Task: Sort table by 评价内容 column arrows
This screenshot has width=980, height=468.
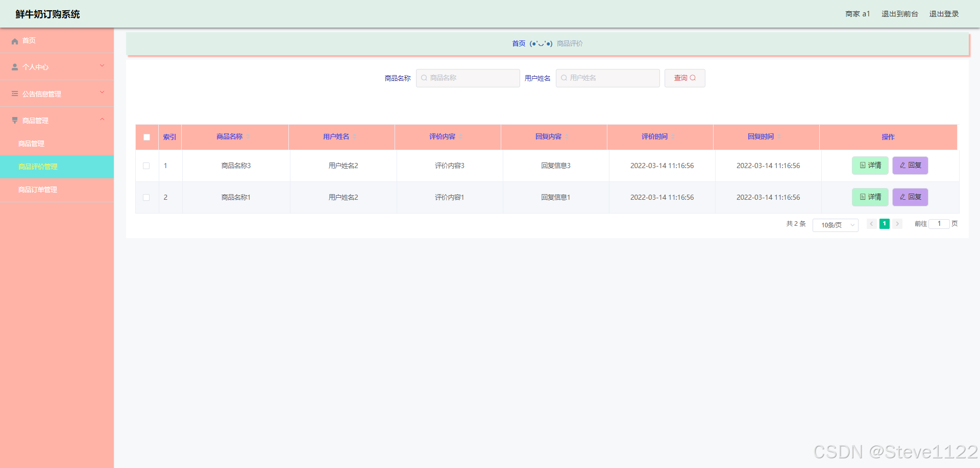Action: (x=461, y=137)
